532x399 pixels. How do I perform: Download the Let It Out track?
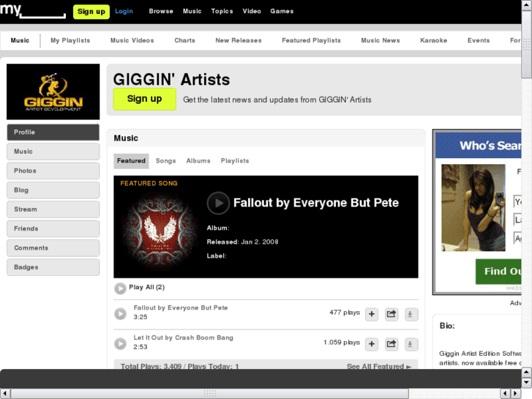(411, 344)
